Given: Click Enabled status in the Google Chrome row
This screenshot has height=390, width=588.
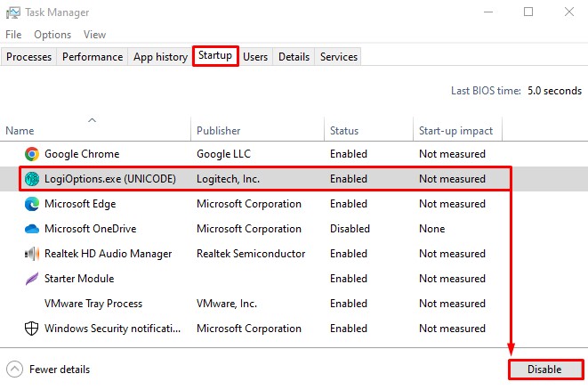Looking at the screenshot, I should 349,154.
